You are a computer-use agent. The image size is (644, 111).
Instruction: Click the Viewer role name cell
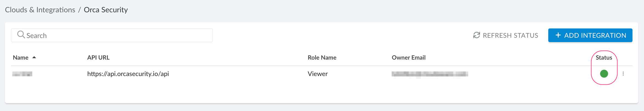point(318,74)
